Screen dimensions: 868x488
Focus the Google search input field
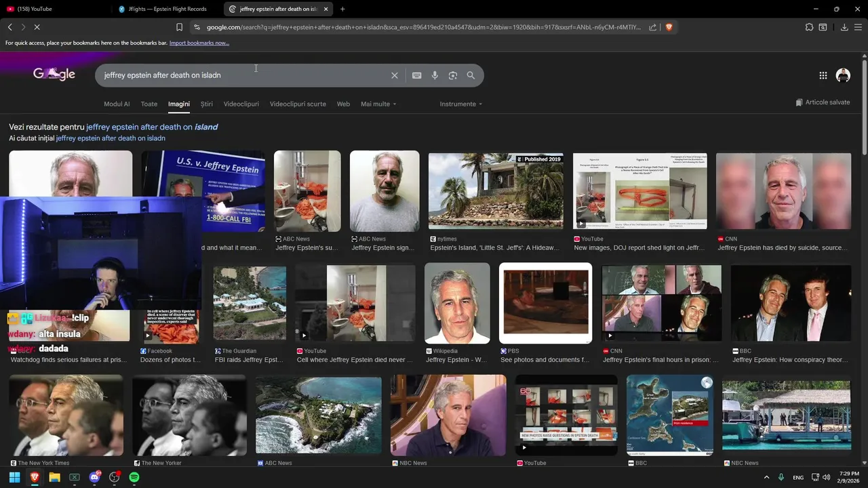point(244,75)
